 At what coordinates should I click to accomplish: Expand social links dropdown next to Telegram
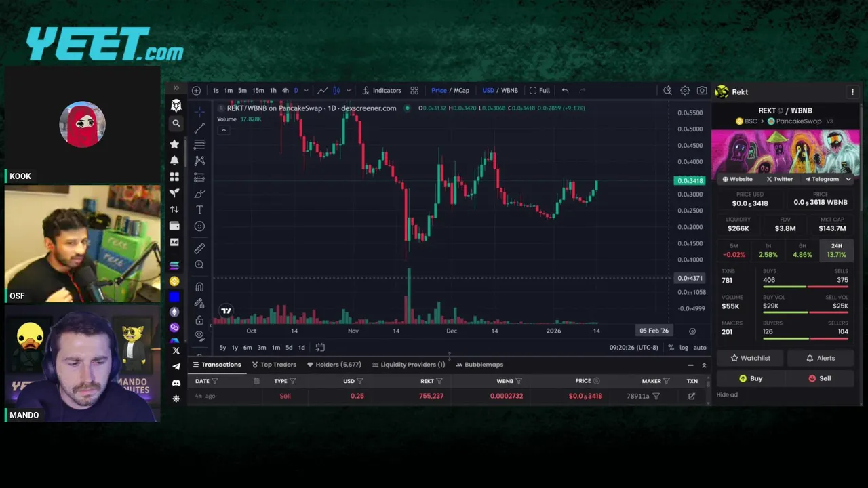click(848, 179)
